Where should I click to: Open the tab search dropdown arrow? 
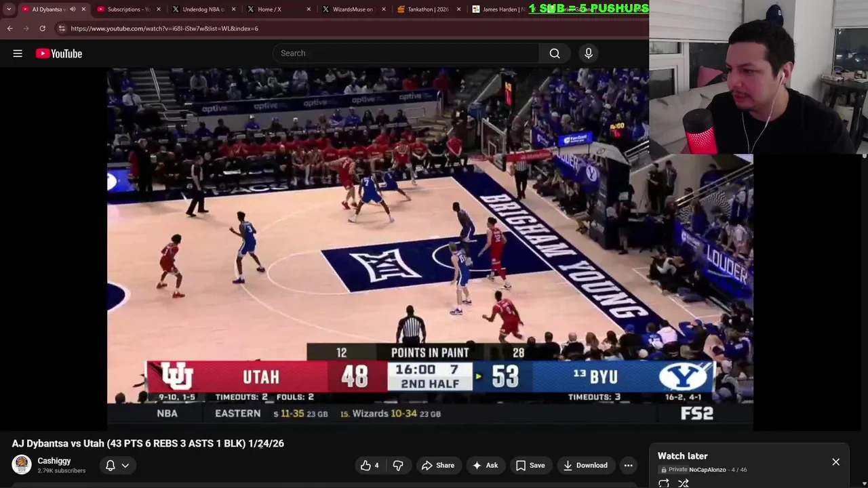click(9, 9)
